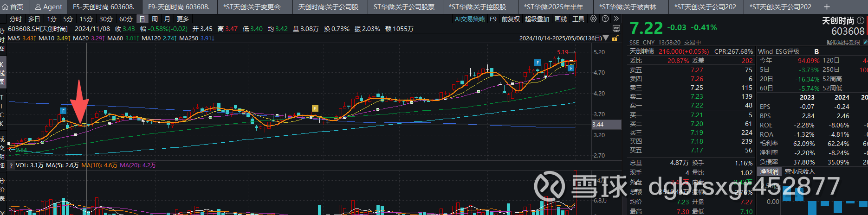The height and width of the screenshot is (215, 868).
Task: Select 15分 period
Action: (x=86, y=19)
